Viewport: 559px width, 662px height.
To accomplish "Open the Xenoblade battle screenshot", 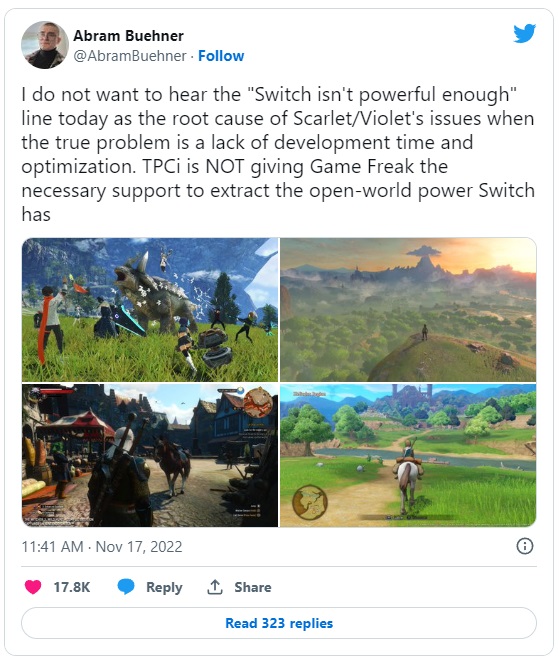I will coord(150,309).
